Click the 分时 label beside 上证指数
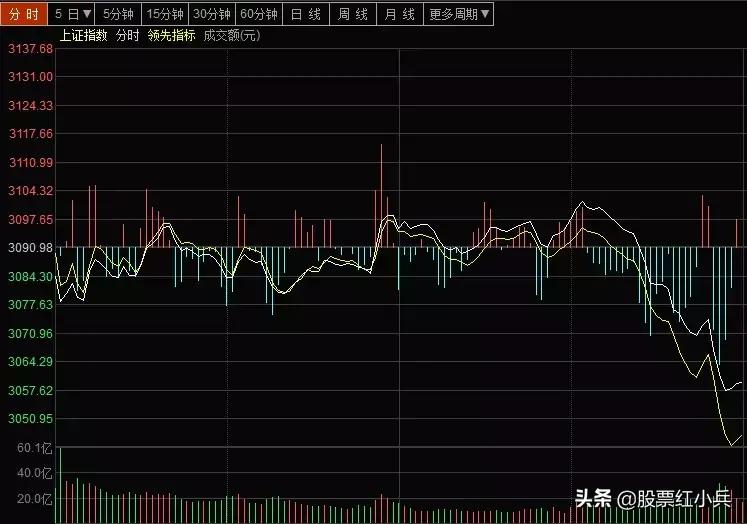The image size is (747, 524). click(x=127, y=35)
